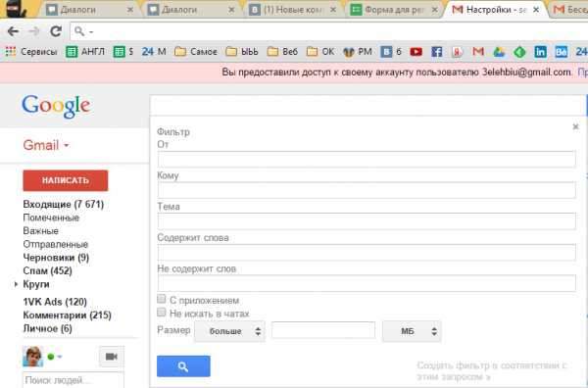Close the Форма для рег tab
Viewport: 588px width, 388px height.
tap(434, 10)
